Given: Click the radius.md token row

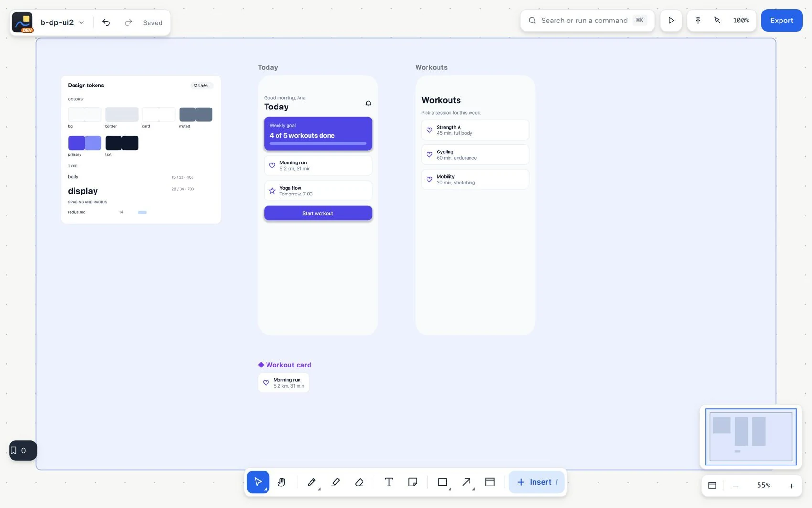Looking at the screenshot, I should [x=107, y=212].
